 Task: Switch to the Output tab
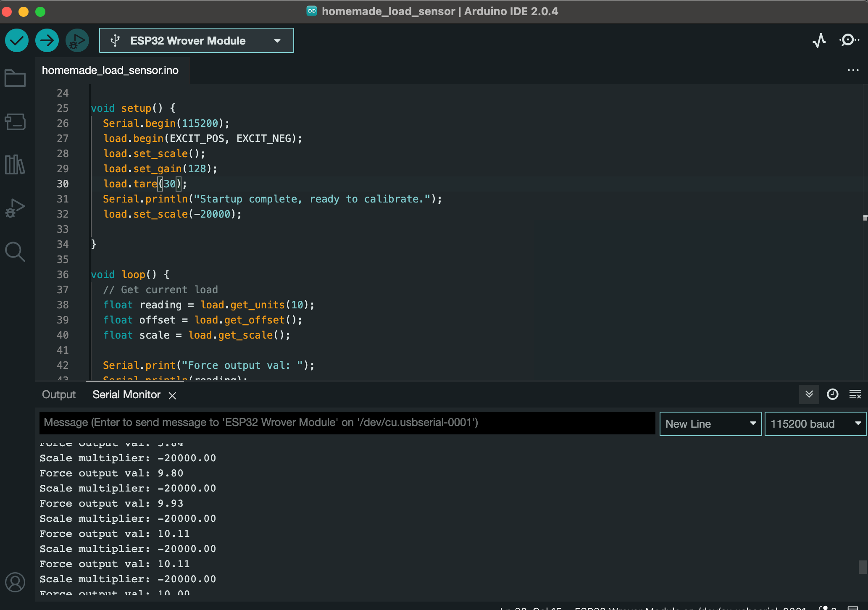(x=59, y=394)
